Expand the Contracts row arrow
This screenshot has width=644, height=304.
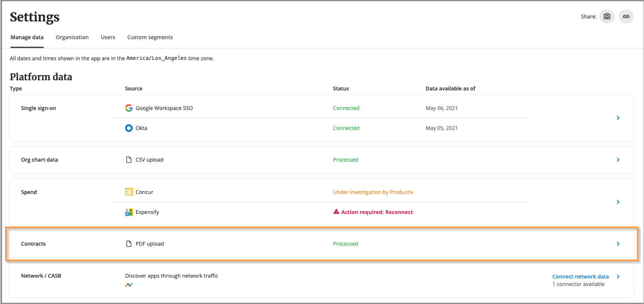[618, 244]
